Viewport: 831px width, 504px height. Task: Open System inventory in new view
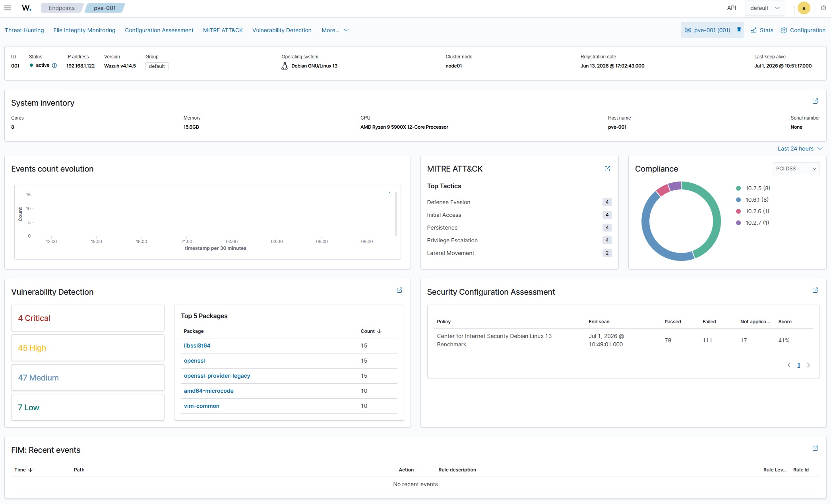point(815,101)
